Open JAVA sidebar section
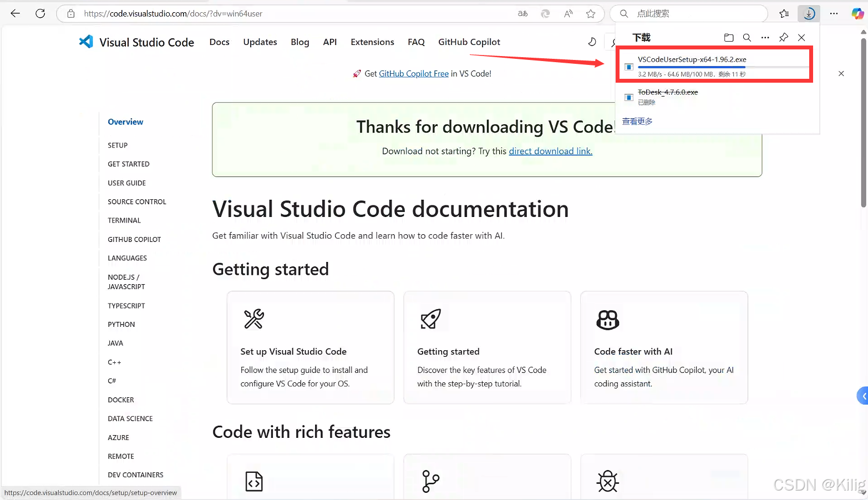The width and height of the screenshot is (868, 500). [115, 344]
